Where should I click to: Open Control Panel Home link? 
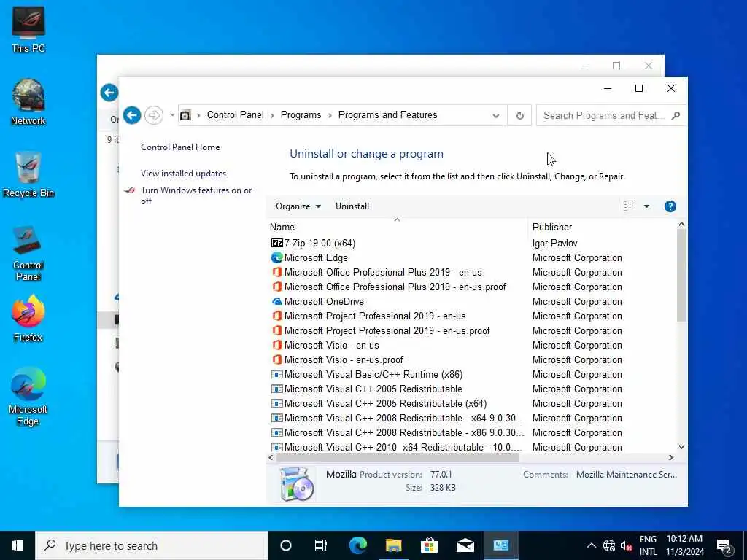point(180,147)
